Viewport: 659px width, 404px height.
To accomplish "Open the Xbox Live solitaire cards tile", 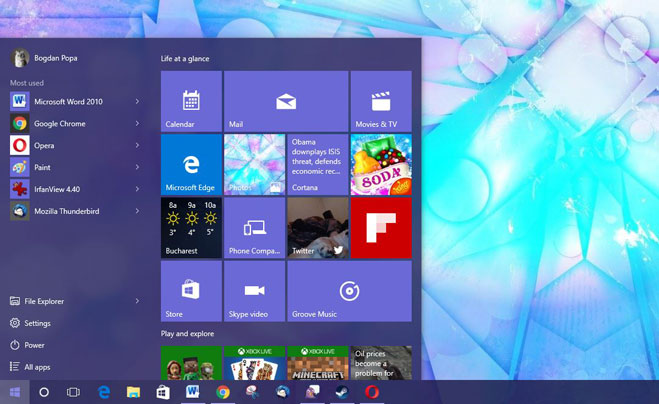I will pos(255,363).
